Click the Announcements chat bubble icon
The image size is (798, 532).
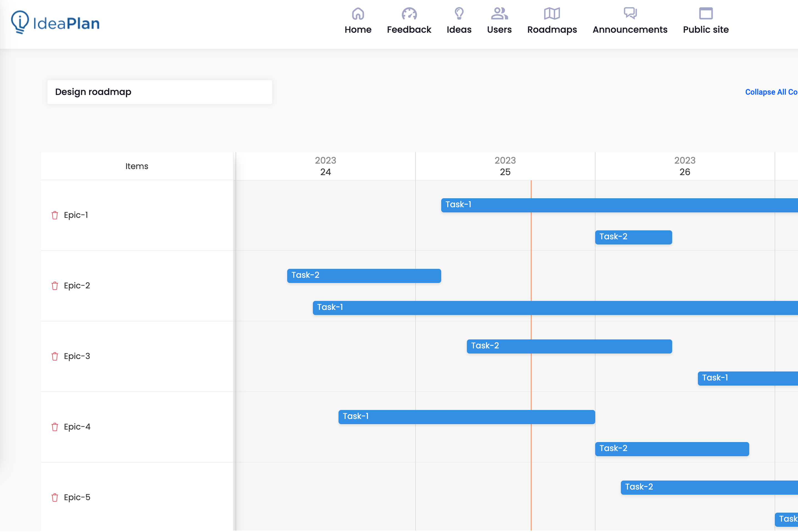[630, 14]
